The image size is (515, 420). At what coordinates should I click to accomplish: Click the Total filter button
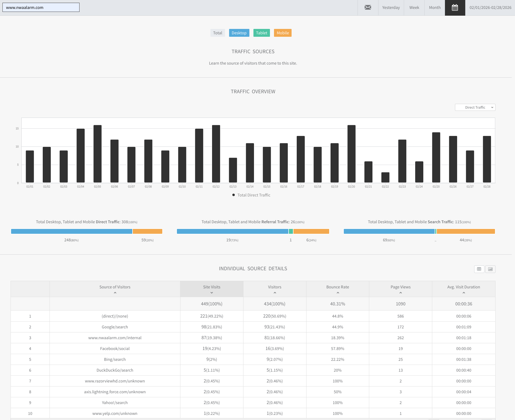click(x=217, y=33)
